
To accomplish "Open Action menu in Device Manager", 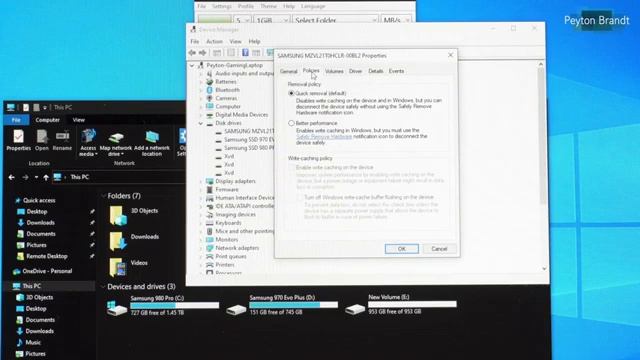I will pos(214,42).
